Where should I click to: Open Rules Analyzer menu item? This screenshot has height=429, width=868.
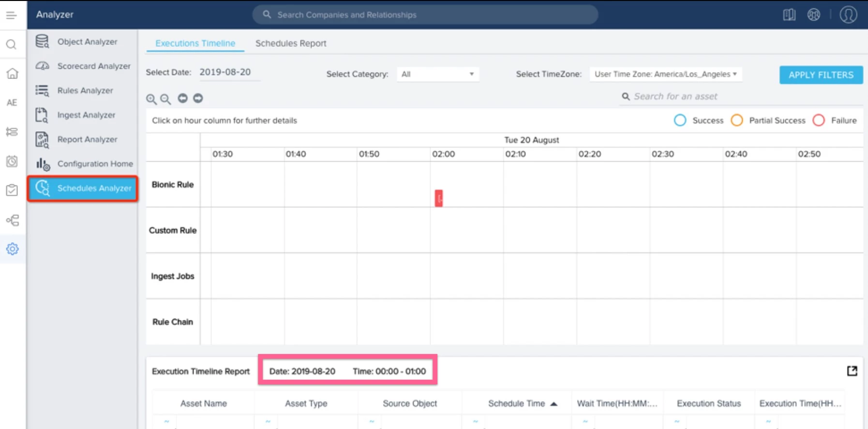click(83, 91)
